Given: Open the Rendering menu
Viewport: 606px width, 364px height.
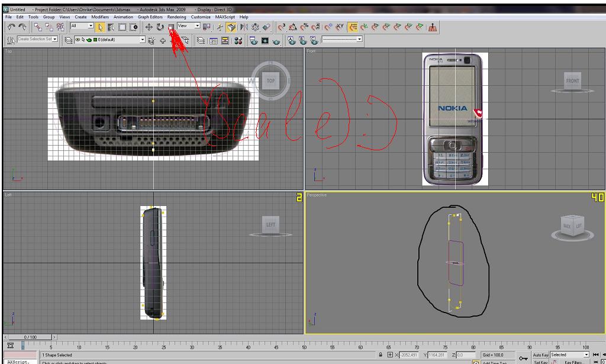Looking at the screenshot, I should pyautogui.click(x=176, y=17).
